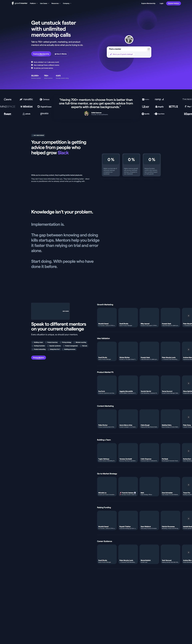Click the Shopify logo

159,107
